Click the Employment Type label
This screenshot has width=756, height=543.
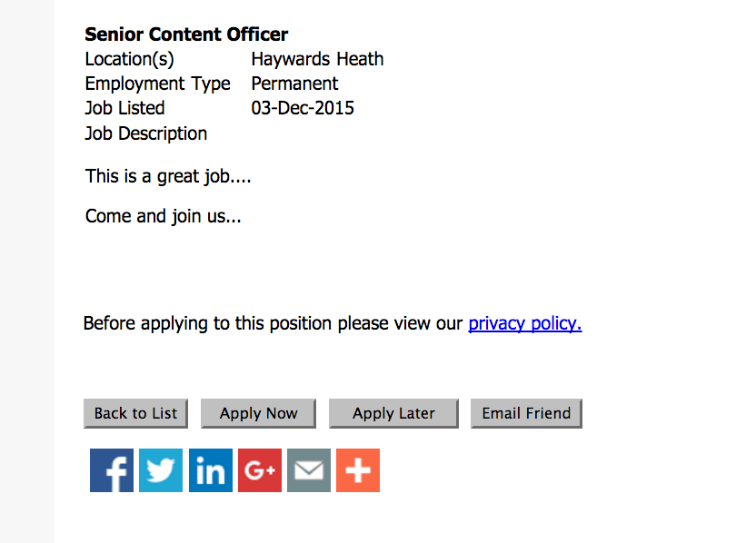158,84
